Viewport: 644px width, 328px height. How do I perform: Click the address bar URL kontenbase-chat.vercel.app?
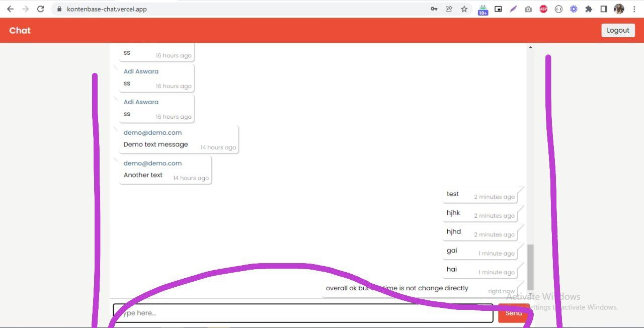107,9
